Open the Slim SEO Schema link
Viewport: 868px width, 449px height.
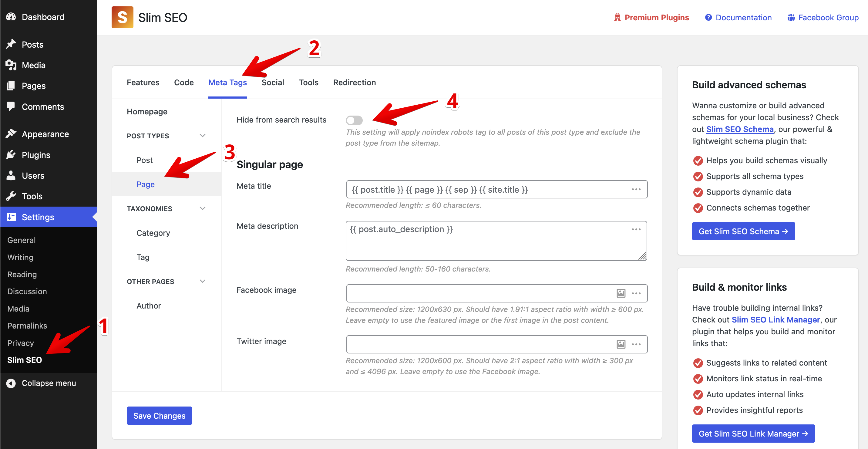point(740,129)
